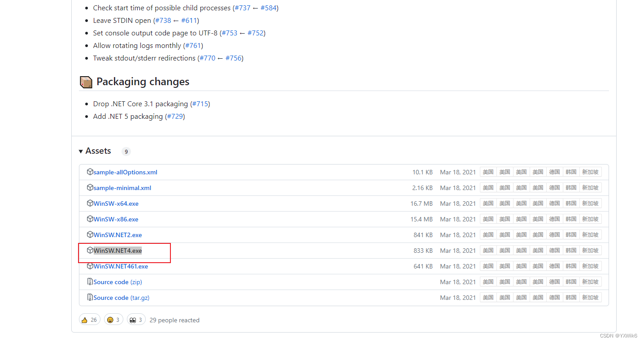Click the package icon beside WinSW.NET4.exe
Viewport: 644px width, 342px height.
(x=90, y=250)
